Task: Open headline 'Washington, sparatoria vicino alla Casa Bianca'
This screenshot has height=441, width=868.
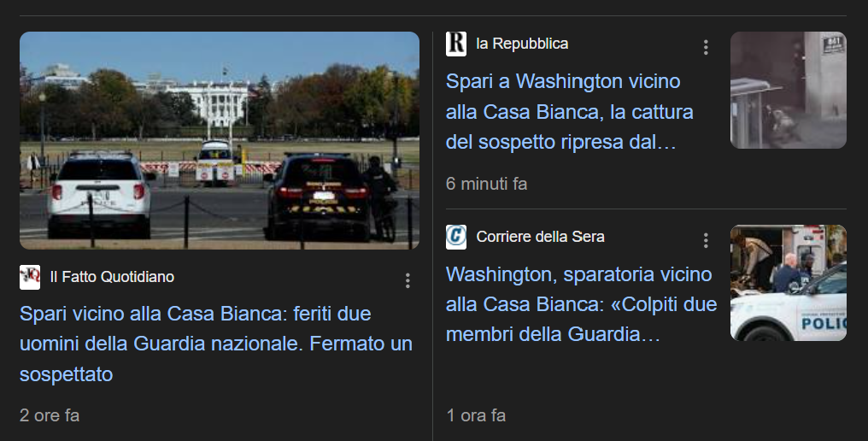Action: coord(581,305)
